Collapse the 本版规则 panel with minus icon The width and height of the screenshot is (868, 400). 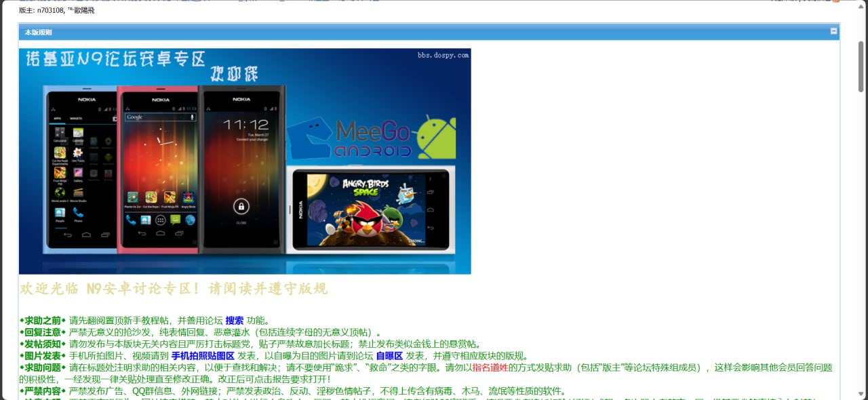(x=834, y=31)
